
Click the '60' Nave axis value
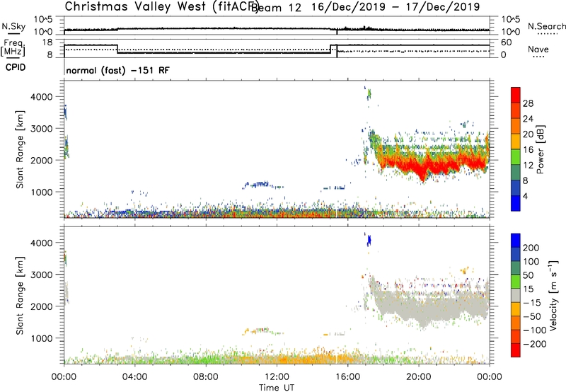pos(507,42)
